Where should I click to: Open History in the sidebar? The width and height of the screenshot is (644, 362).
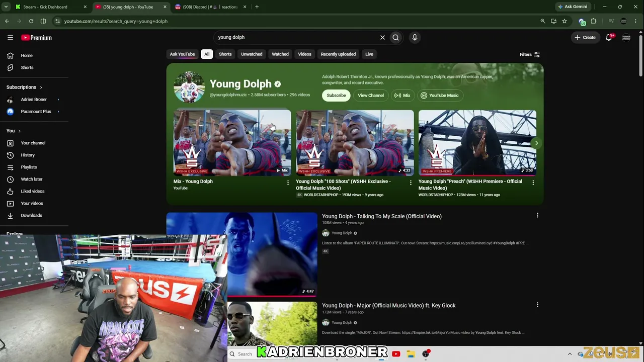(28, 155)
